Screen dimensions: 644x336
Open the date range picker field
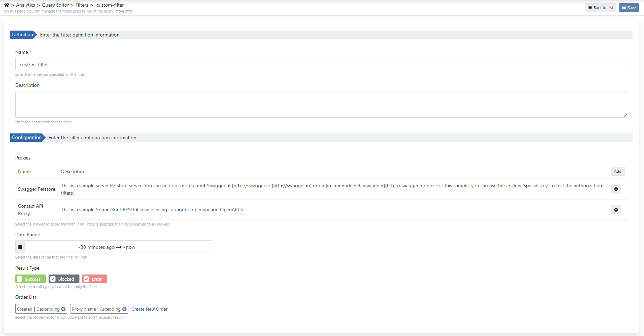(118, 247)
